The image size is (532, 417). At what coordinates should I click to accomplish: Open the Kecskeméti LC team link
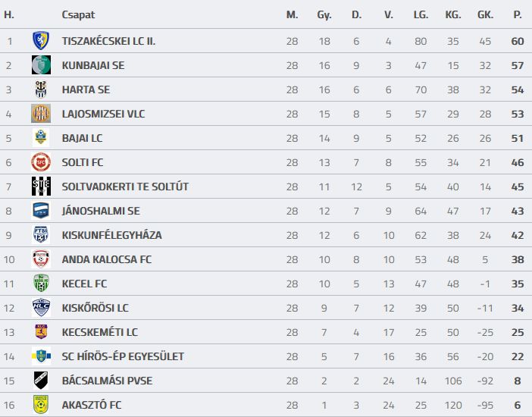(100, 332)
